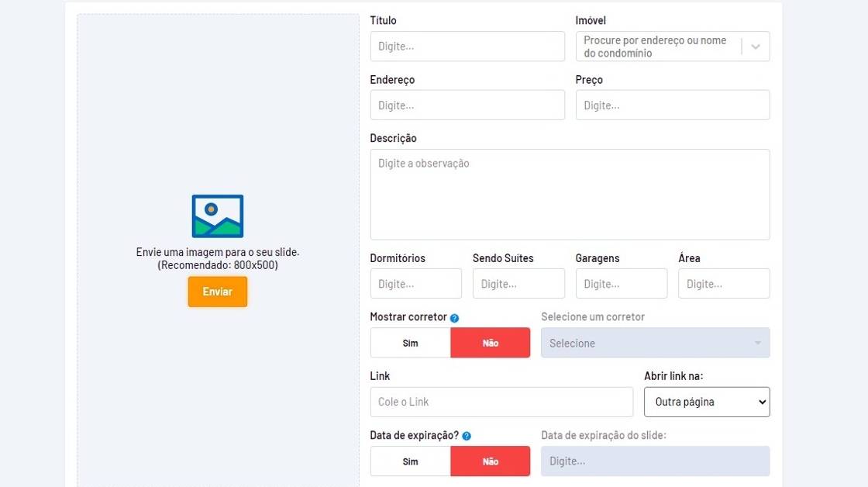
Task: Focus the Endereço text field
Action: pos(467,105)
